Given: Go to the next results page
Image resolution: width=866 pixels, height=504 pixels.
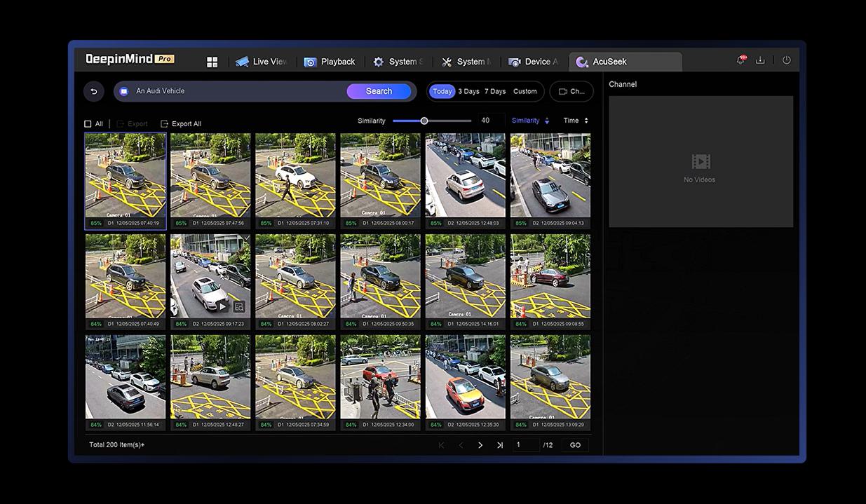Looking at the screenshot, I should (x=480, y=445).
